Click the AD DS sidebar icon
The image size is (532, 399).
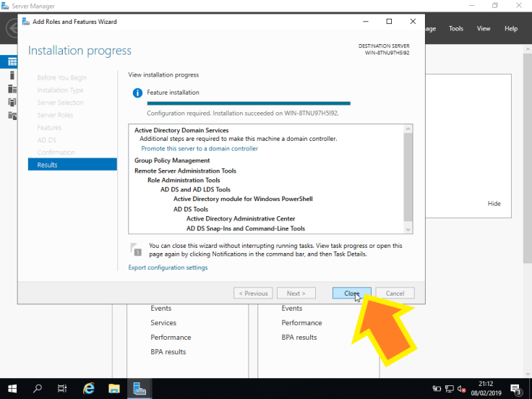12,102
